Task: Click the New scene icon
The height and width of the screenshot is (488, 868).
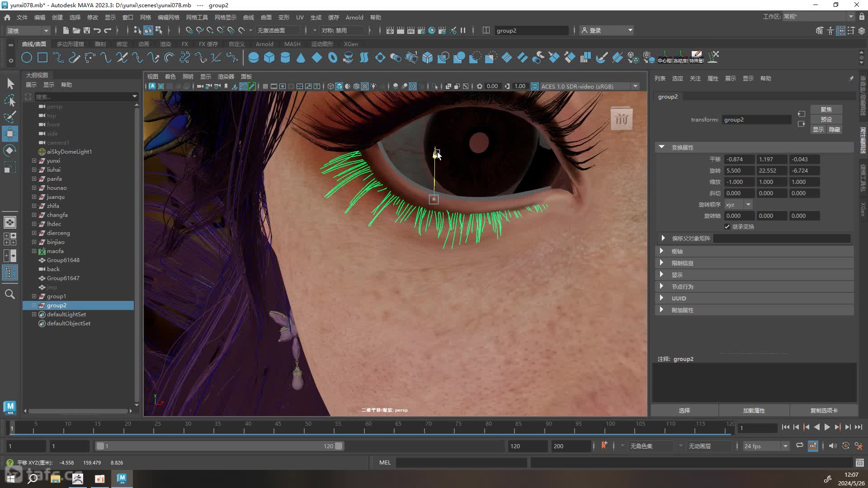Action: 66,30
